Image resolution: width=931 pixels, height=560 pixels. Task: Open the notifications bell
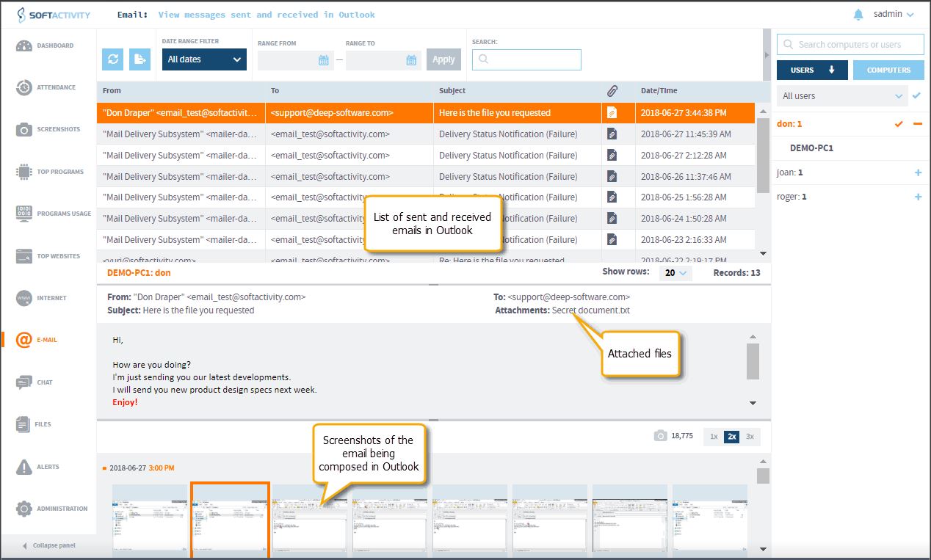point(858,15)
